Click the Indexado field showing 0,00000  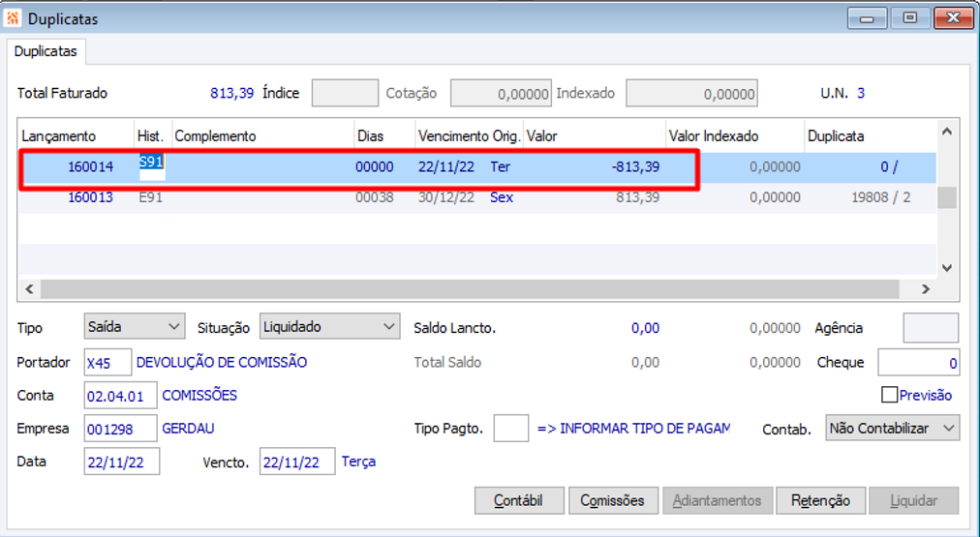(x=691, y=93)
